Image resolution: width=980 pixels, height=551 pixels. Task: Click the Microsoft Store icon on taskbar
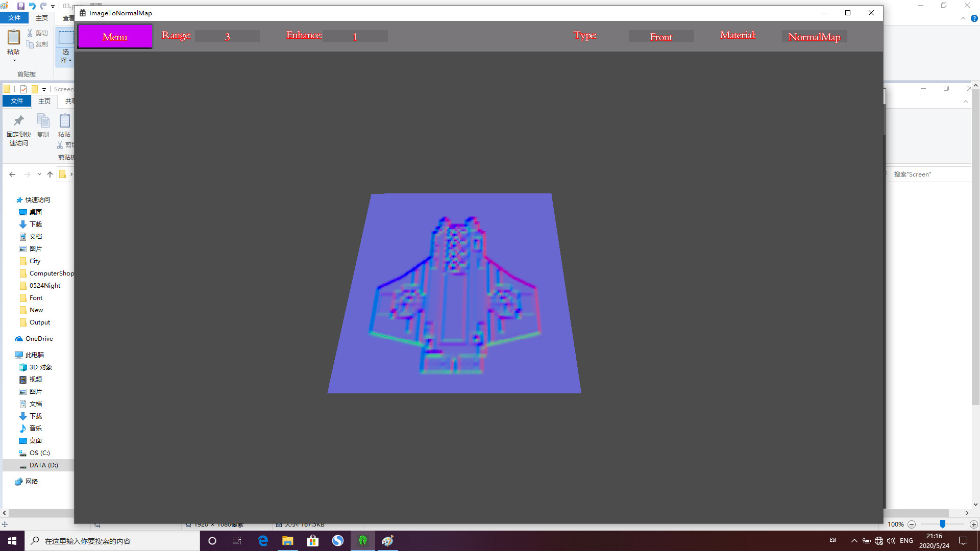tap(312, 541)
